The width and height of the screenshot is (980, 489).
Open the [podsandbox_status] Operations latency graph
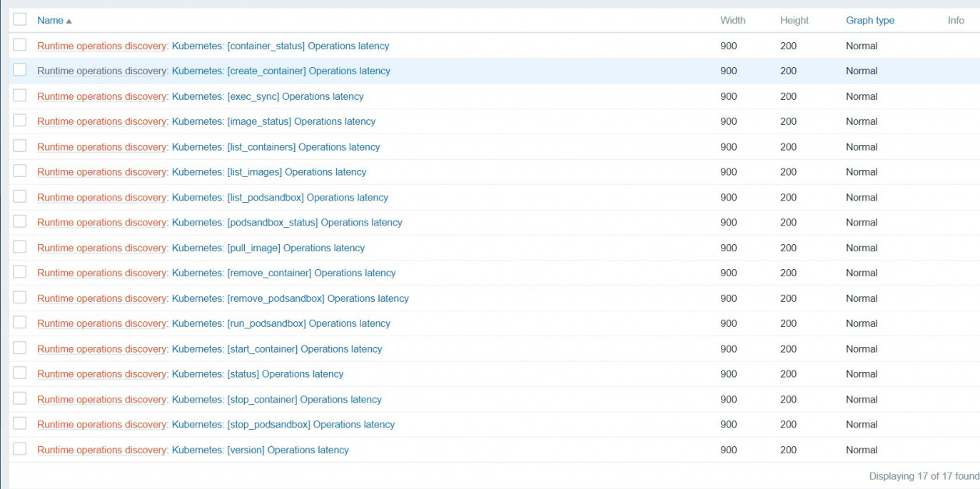(x=287, y=223)
